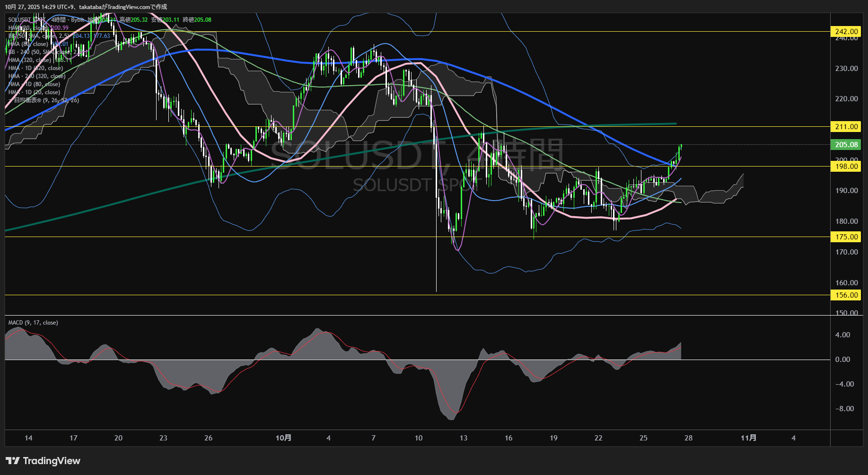This screenshot has width=868, height=475.
Task: Select the 211.00 horizontal line price tag
Action: click(846, 127)
